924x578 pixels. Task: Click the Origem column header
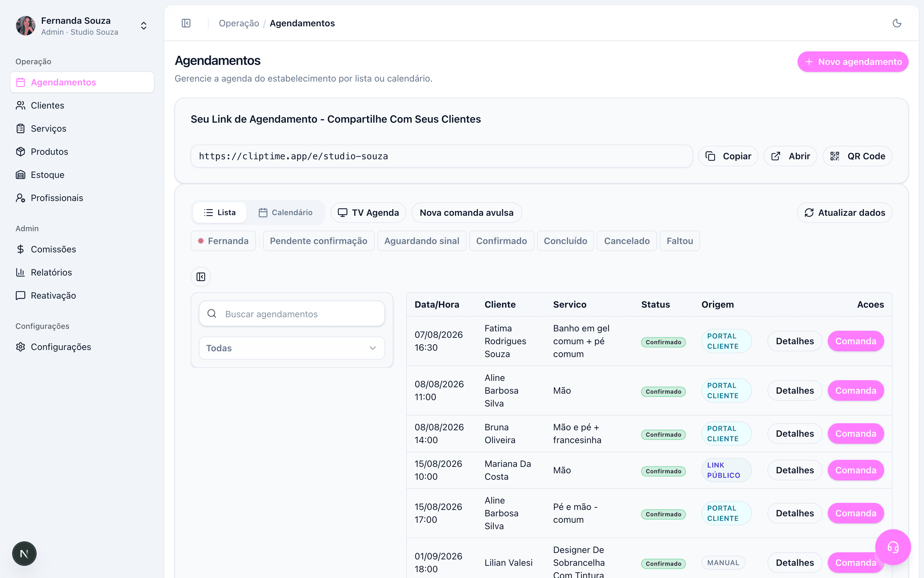[717, 305]
